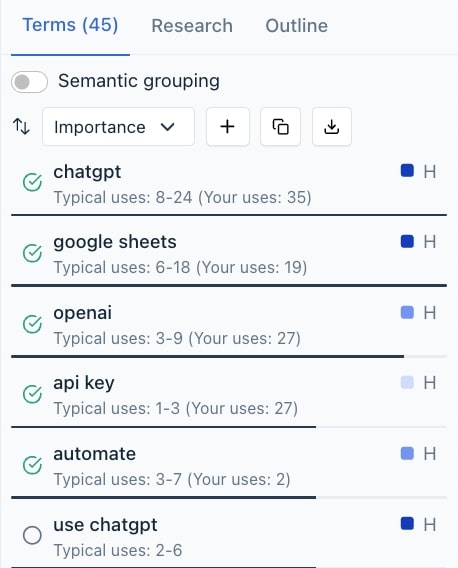Mark the use chatgpt term circle
This screenshot has width=458, height=568.
[32, 535]
